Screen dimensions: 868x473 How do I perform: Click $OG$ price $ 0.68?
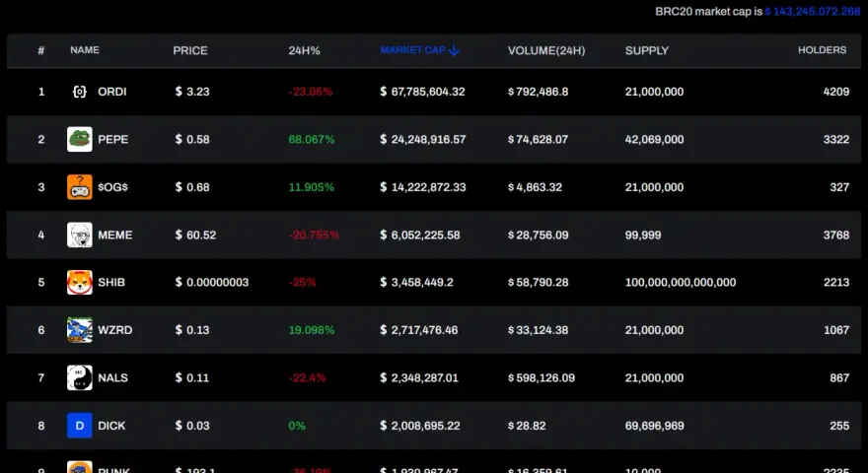click(192, 187)
